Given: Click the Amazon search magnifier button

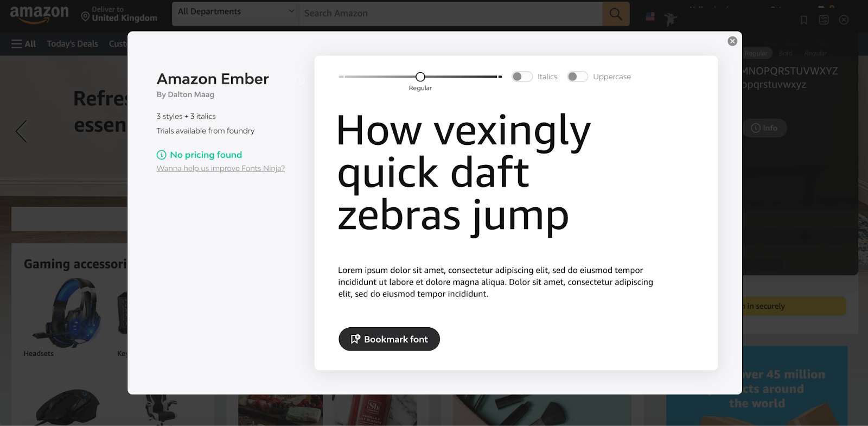Looking at the screenshot, I should (x=616, y=14).
